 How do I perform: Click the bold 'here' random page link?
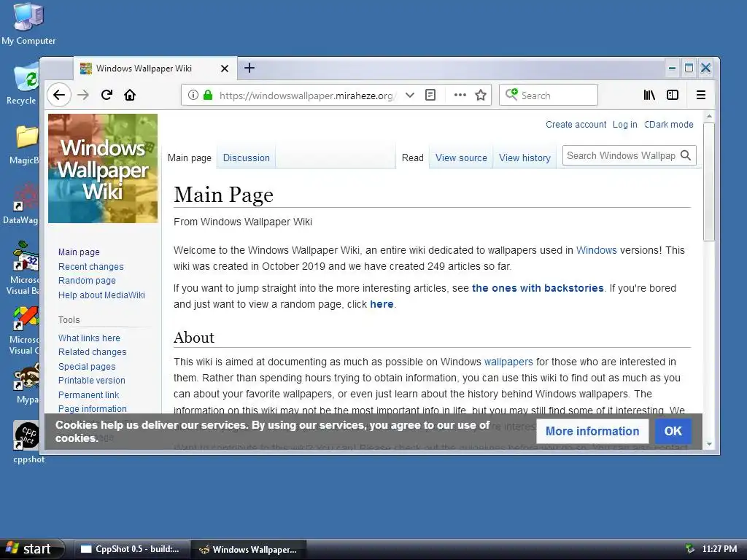382,304
